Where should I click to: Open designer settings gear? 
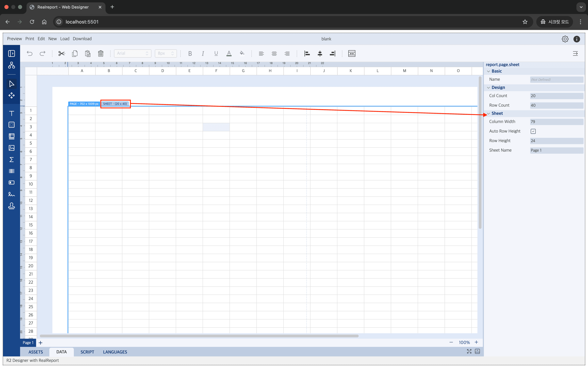coord(565,39)
